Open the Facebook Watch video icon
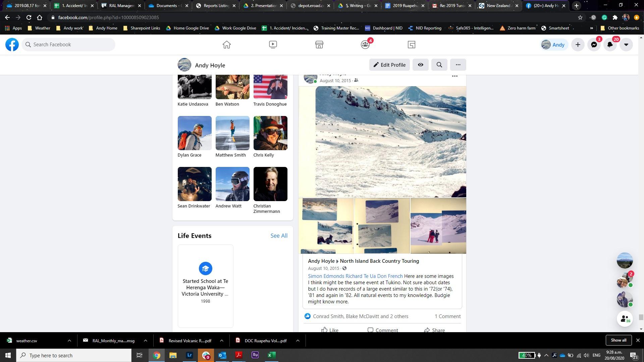 pos(273,45)
